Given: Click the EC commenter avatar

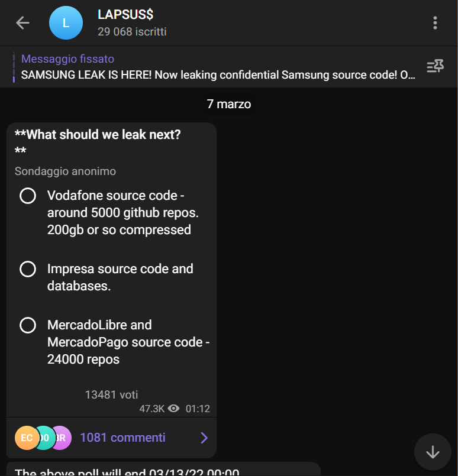Looking at the screenshot, I should coord(27,438).
